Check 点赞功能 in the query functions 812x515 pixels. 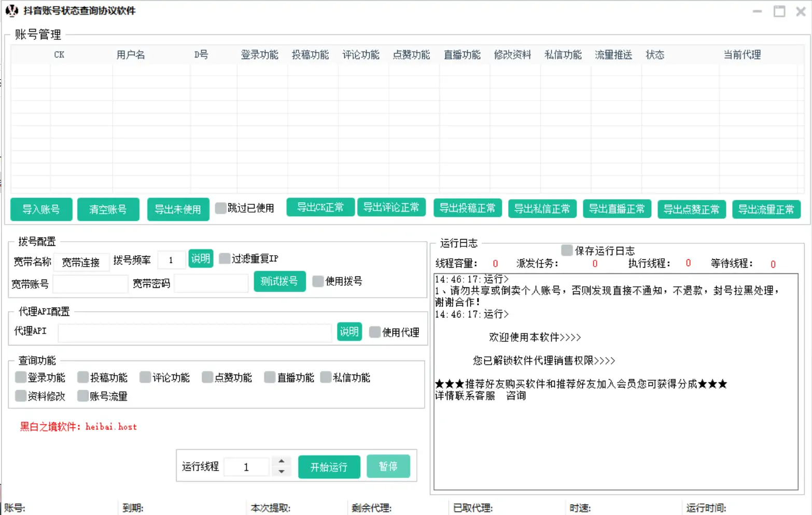click(x=207, y=377)
